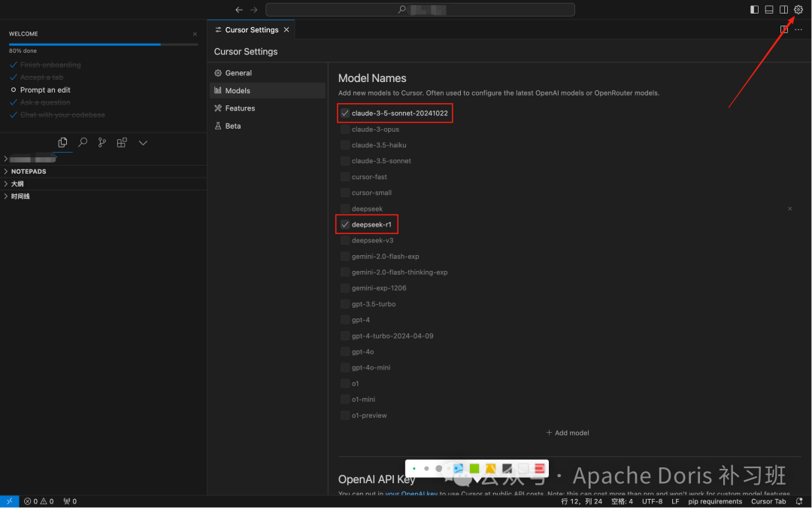This screenshot has height=508, width=812.
Task: Open the sidebar Search view icon
Action: pos(83,142)
